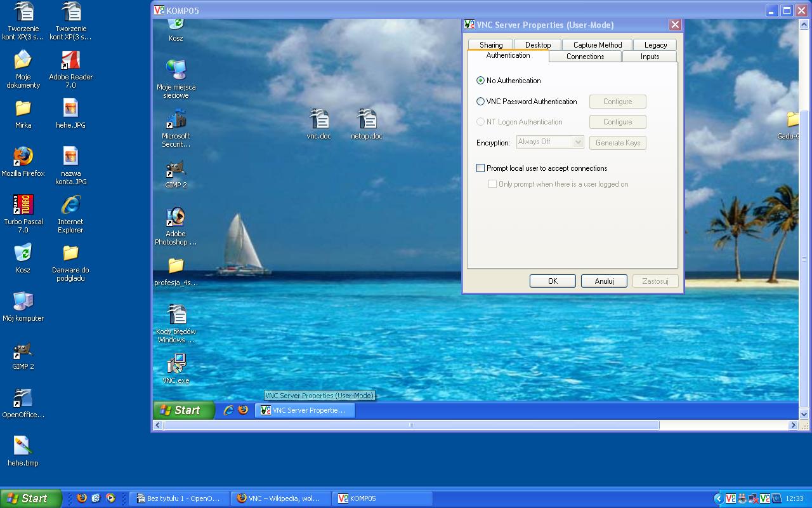Click the green VNC tray icon
Screen dimensions: 812x508
[x=764, y=498]
